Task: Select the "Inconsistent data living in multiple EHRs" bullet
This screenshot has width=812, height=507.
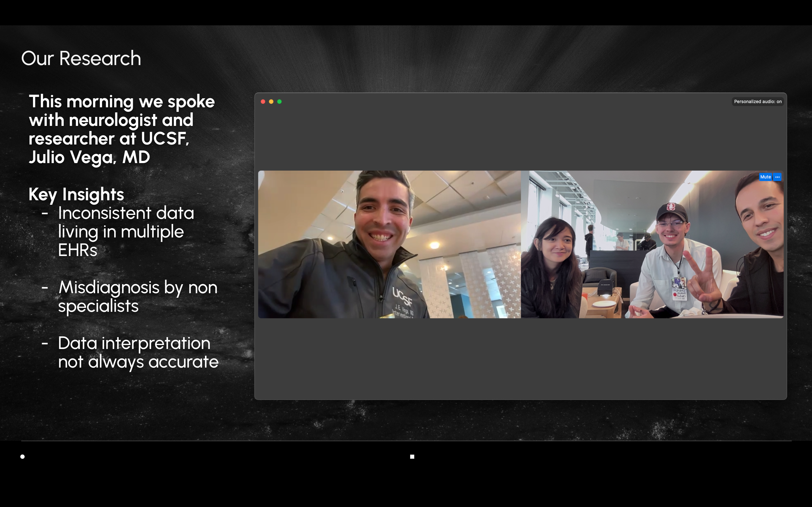Action: coord(126,231)
